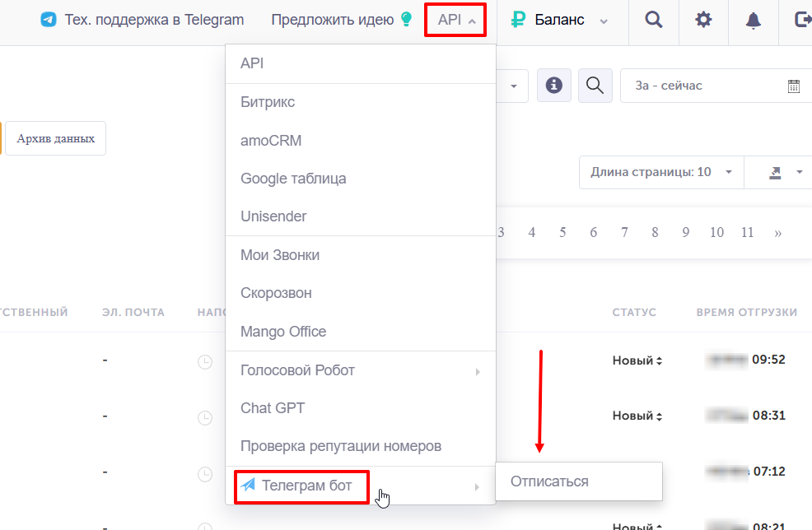Click the export download icon

tap(775, 172)
